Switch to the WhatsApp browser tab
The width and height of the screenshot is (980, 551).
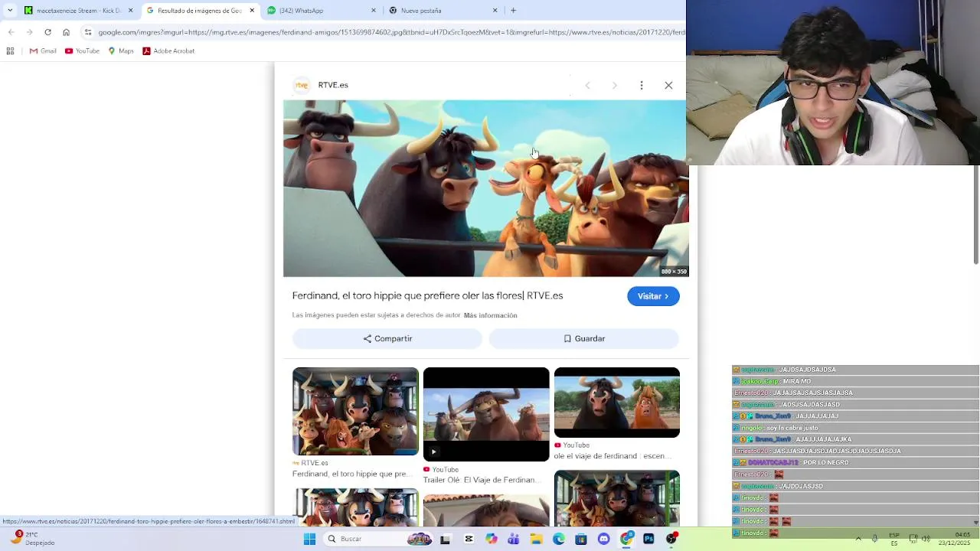pos(322,11)
